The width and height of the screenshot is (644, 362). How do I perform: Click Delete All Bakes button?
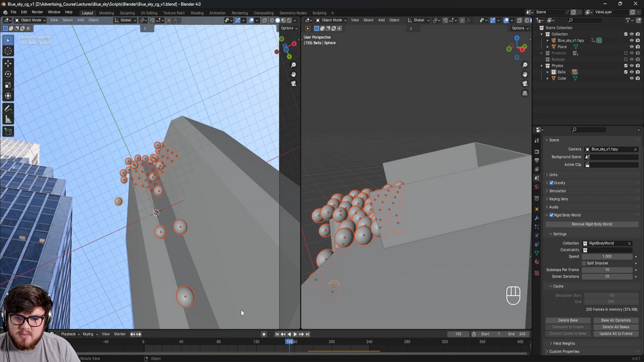coord(615,327)
